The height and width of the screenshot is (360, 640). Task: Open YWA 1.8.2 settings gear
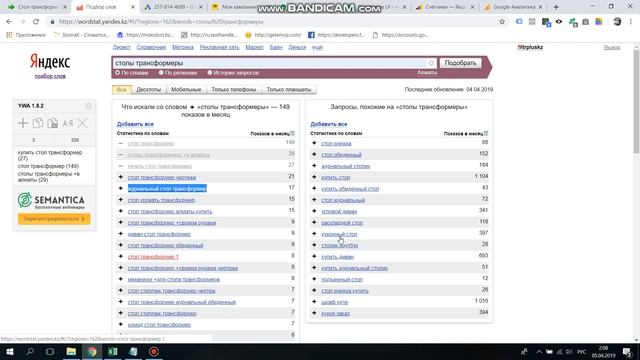point(89,106)
